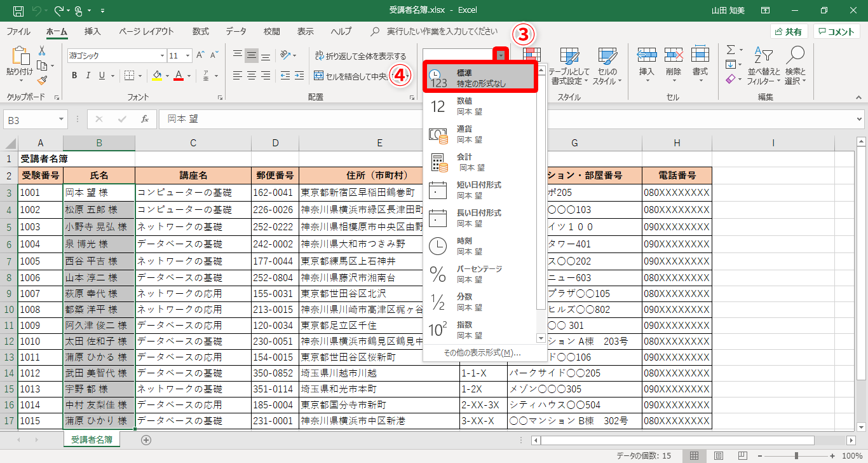
Task: Toggle align text left
Action: pyautogui.click(x=238, y=76)
